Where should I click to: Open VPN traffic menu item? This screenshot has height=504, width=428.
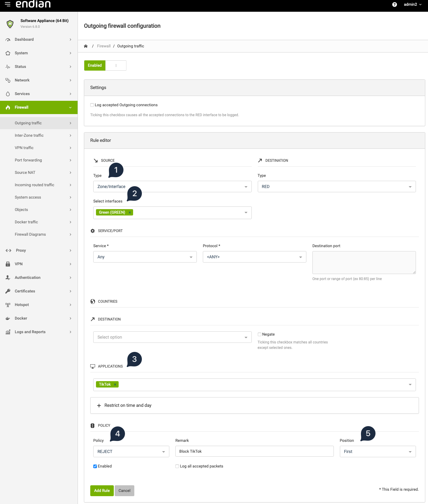tap(39, 148)
